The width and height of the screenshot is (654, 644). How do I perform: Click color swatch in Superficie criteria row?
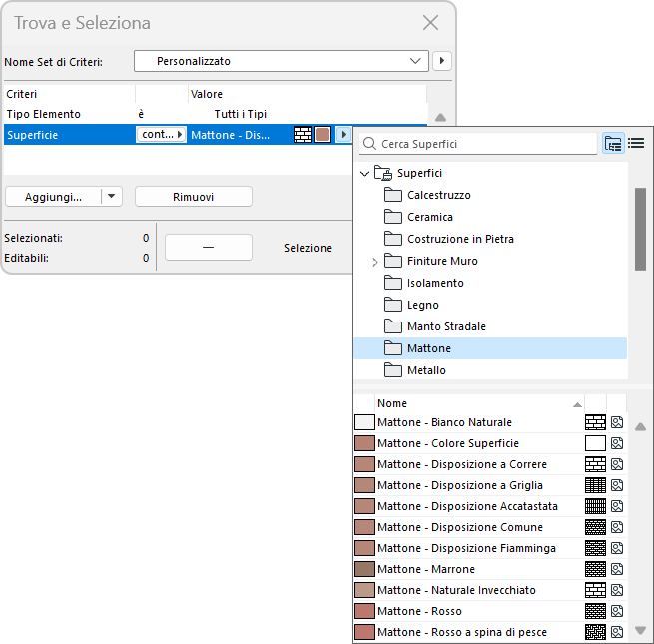[x=323, y=135]
